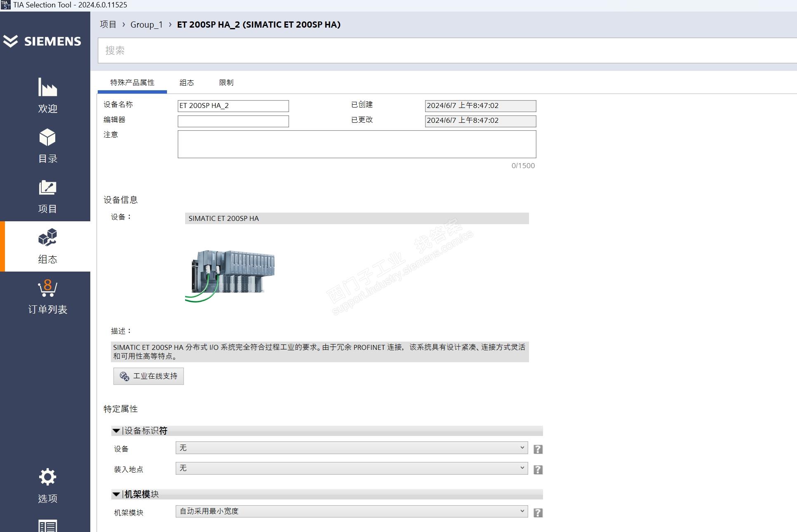Open the 订单列表 shopping cart icon
This screenshot has height=532, width=797.
pos(47,288)
